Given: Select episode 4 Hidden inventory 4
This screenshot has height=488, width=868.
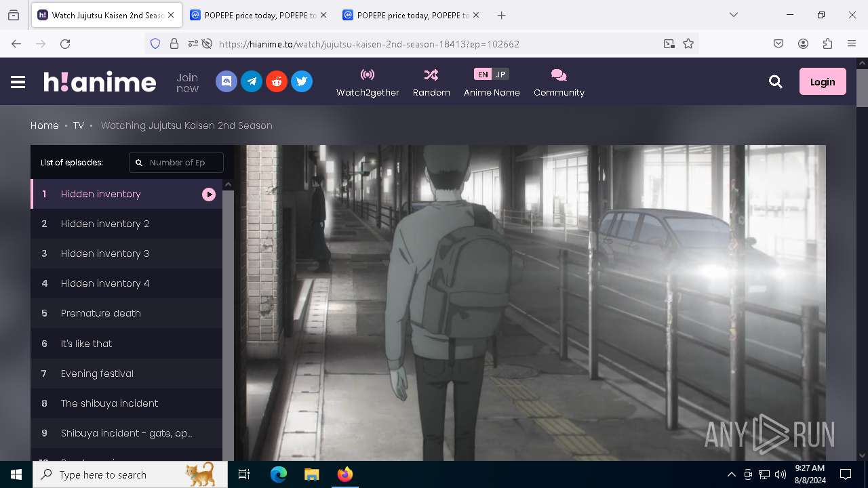Looking at the screenshot, I should [x=126, y=283].
